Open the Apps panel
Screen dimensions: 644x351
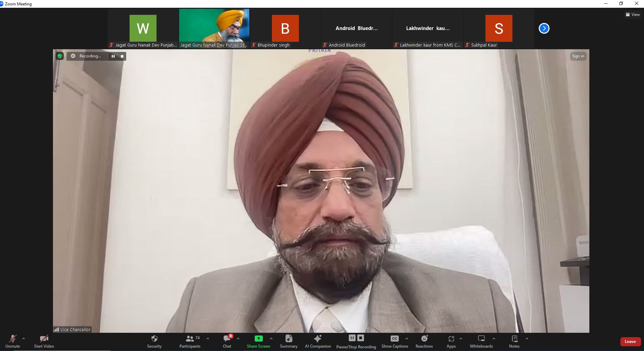451,341
